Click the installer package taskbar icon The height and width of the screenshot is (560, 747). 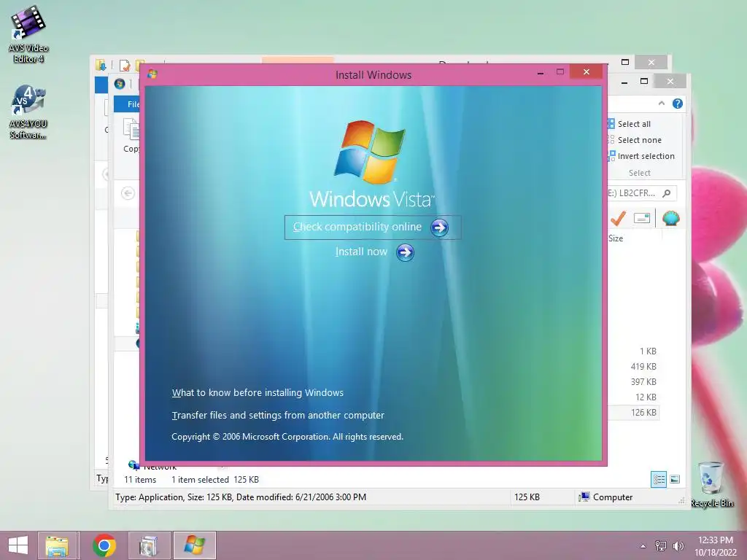click(x=149, y=545)
